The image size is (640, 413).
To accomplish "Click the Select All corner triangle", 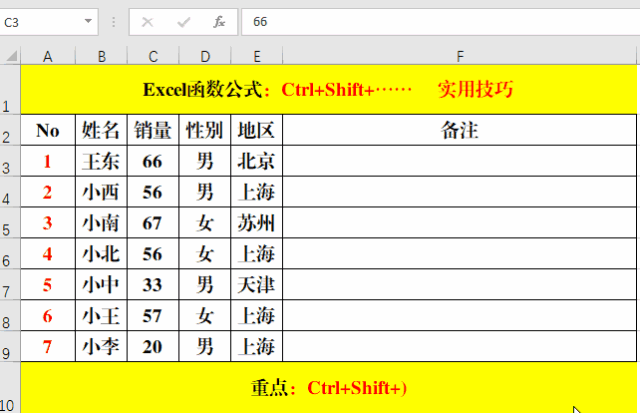I will click(10, 55).
